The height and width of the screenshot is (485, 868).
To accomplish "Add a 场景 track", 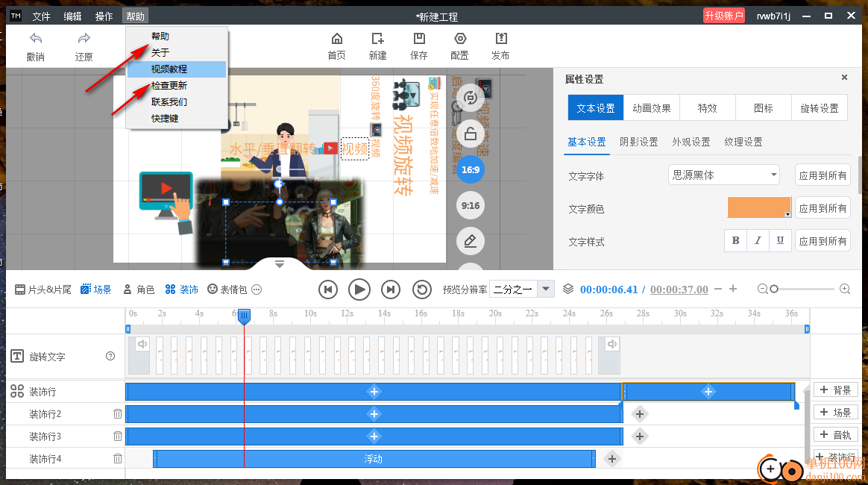I will tap(836, 412).
